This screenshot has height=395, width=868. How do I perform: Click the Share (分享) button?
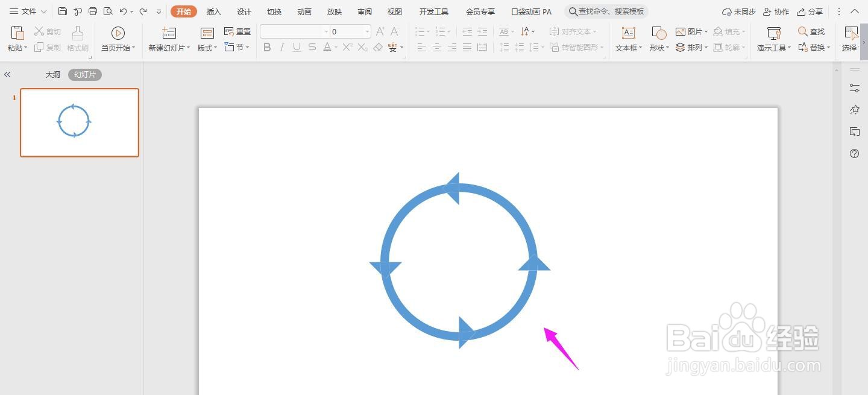pyautogui.click(x=810, y=11)
